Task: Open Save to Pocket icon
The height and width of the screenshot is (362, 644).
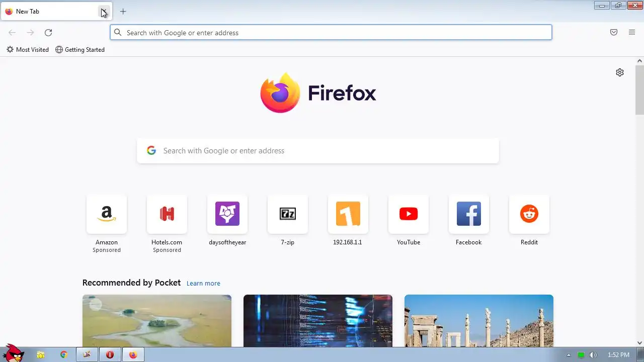Action: (614, 33)
